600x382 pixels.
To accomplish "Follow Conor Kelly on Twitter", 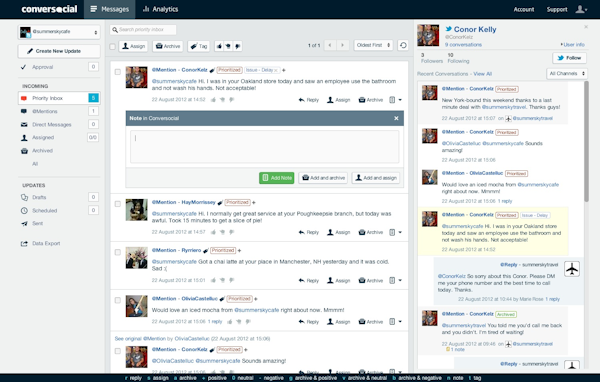I will (x=569, y=58).
